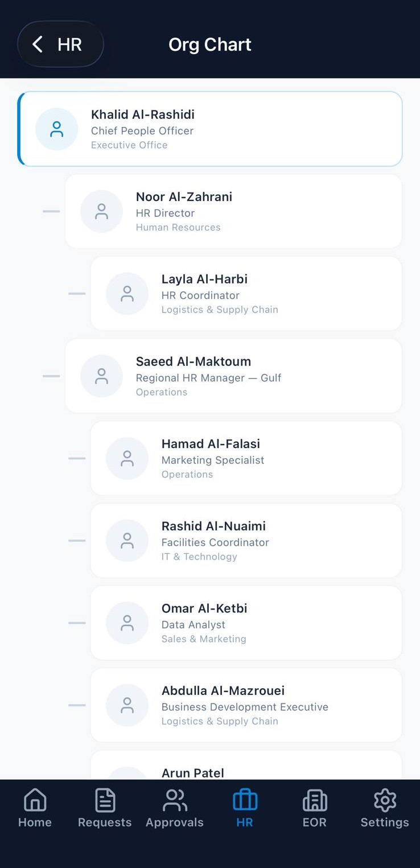
Task: Open the Approvals people icon
Action: click(175, 800)
